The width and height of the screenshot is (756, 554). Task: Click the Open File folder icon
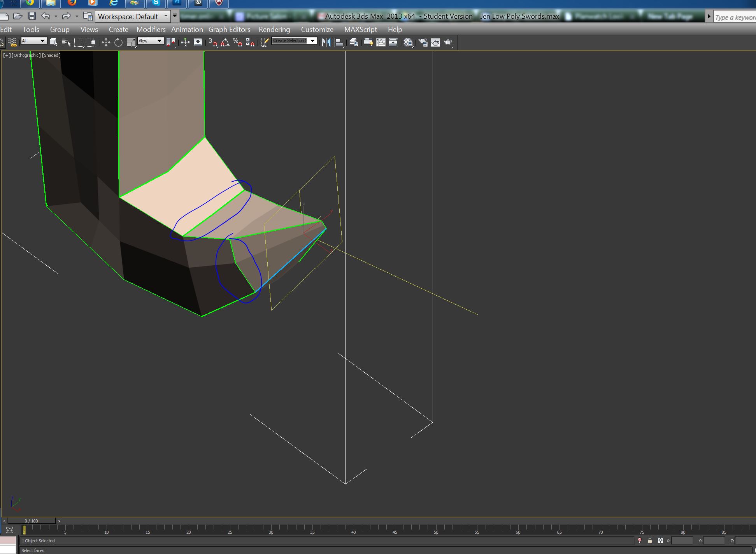coord(18,16)
